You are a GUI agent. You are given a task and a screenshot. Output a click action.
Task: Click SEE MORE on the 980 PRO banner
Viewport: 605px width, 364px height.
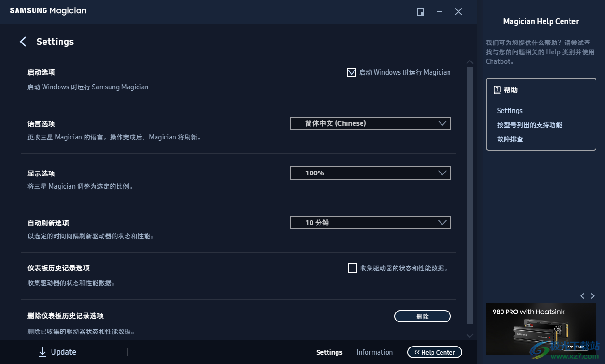tap(575, 347)
